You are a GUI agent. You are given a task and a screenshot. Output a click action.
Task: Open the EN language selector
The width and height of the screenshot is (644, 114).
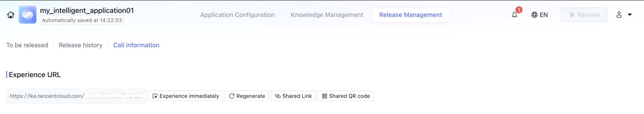[544, 15]
